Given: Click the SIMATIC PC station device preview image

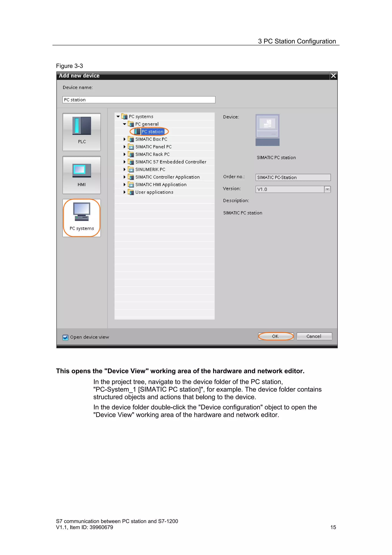Looking at the screenshot, I should [267, 130].
